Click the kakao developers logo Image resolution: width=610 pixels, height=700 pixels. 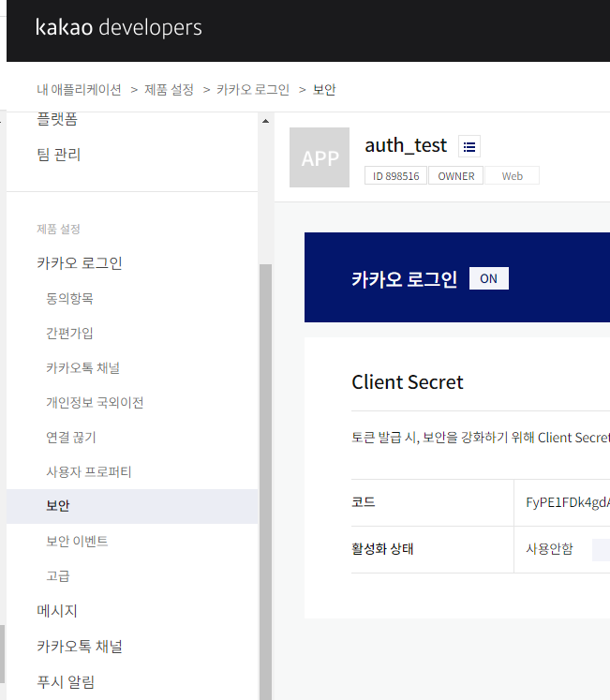point(119,27)
